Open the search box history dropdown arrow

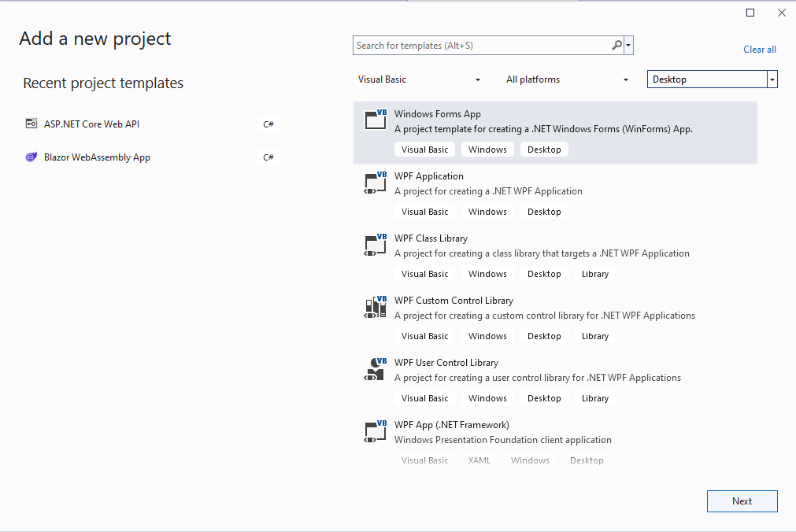[x=628, y=46]
